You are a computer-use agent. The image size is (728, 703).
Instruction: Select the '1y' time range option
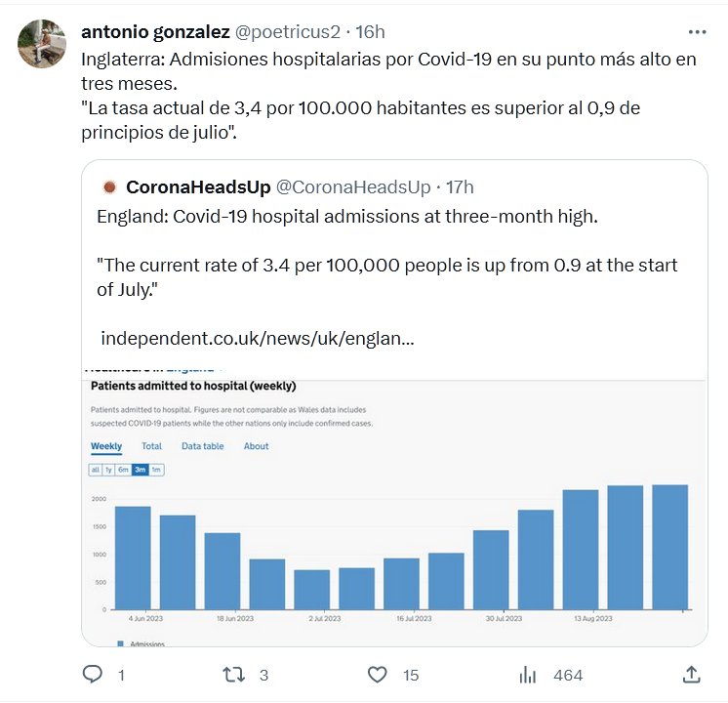pos(109,470)
